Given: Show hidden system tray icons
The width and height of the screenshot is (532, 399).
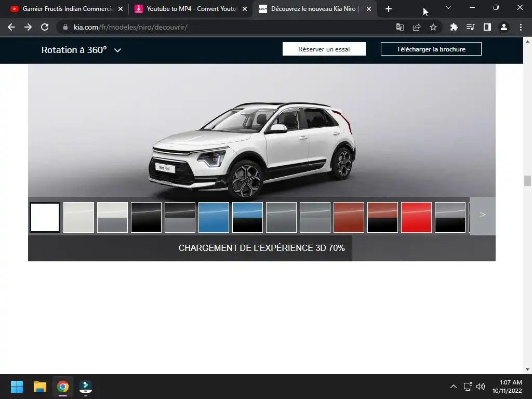Looking at the screenshot, I should 453,387.
